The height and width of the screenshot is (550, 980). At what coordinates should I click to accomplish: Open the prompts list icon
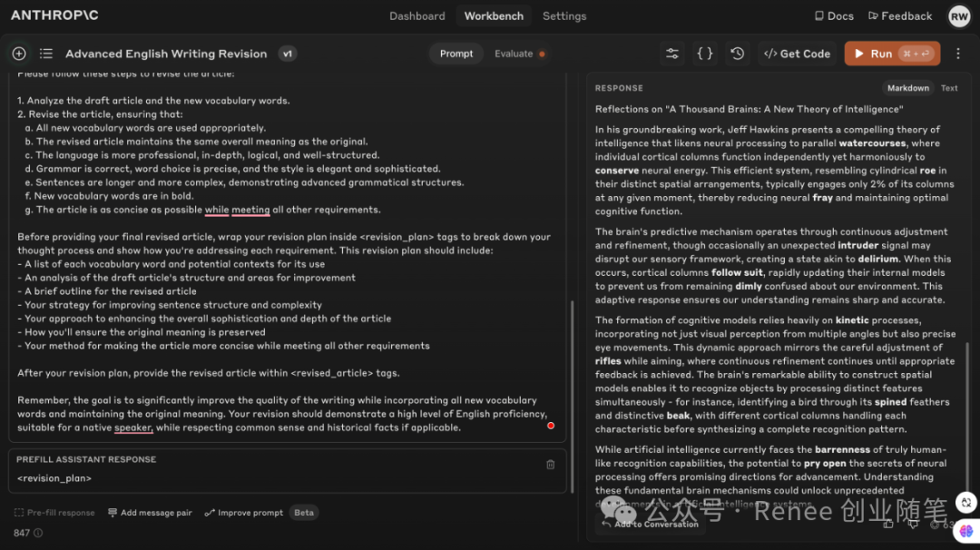[x=46, y=54]
